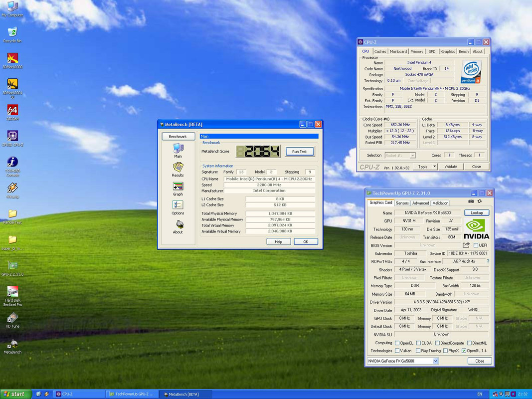Image resolution: width=532 pixels, height=399 pixels.
Task: Open Options icon in MetaBench sidebar
Action: tap(178, 207)
